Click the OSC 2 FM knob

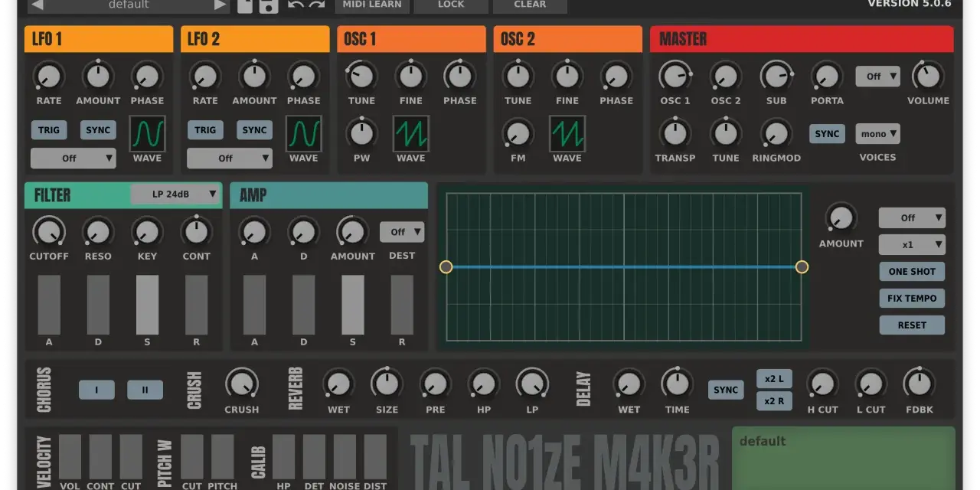[518, 133]
